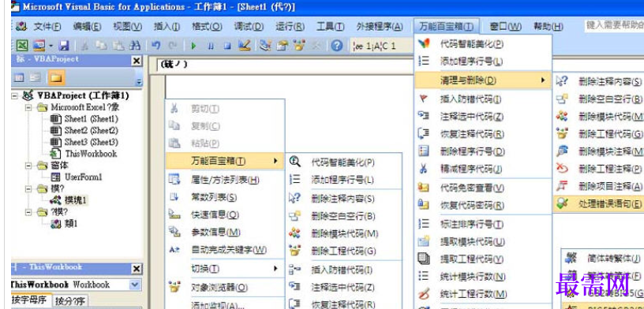Select 删除工程代码(G) in context submenu
This screenshot has width=644, height=309.
[344, 251]
